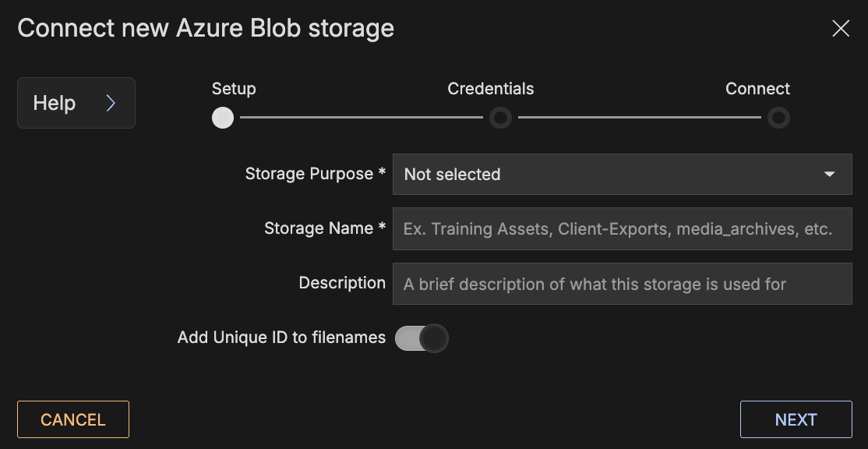The width and height of the screenshot is (868, 449).
Task: Click the Add Unique ID to filenames label
Action: point(281,338)
